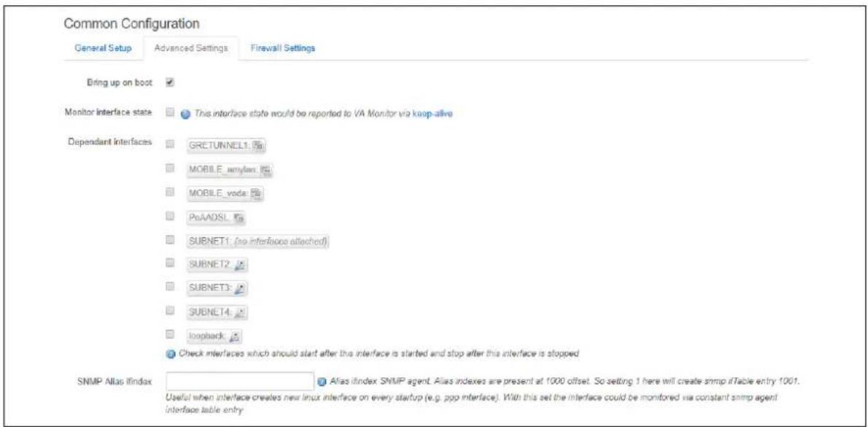Enable the SUBNET4 interface checkbox

[171, 311]
